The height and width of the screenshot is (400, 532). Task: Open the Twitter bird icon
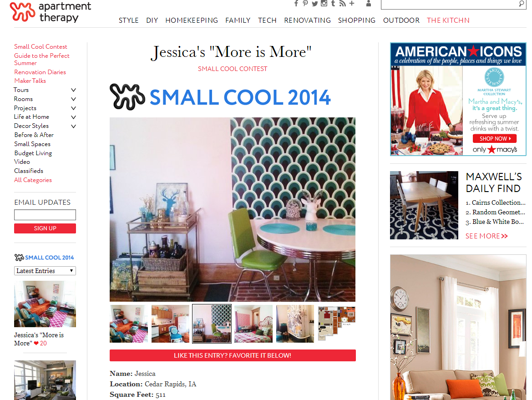tap(315, 4)
